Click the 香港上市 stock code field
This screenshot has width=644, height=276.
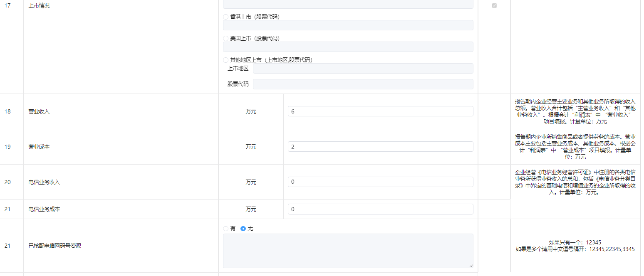pyautogui.click(x=348, y=25)
